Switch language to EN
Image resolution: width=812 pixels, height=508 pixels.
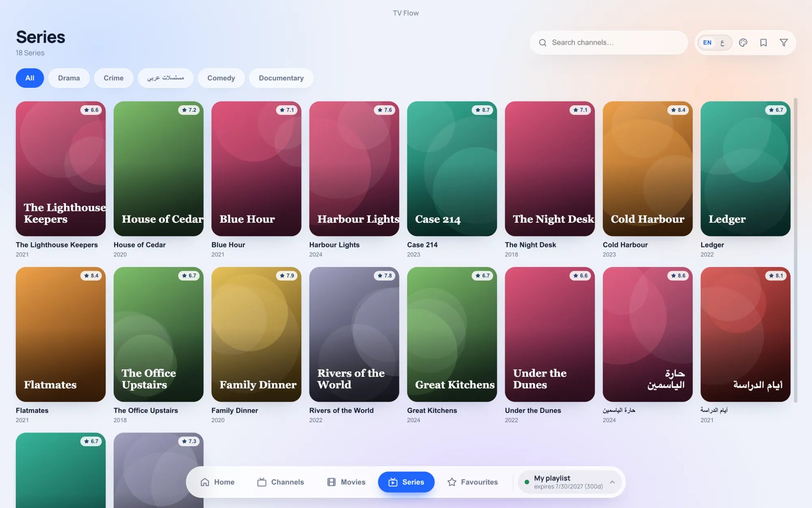click(707, 43)
